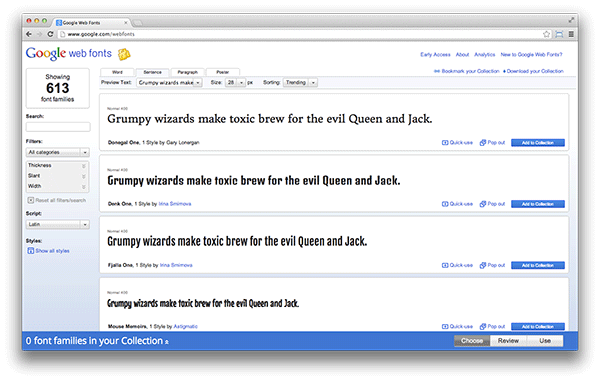Screen dimensions: 600x381
Task: Open the About link
Action: tap(462, 55)
